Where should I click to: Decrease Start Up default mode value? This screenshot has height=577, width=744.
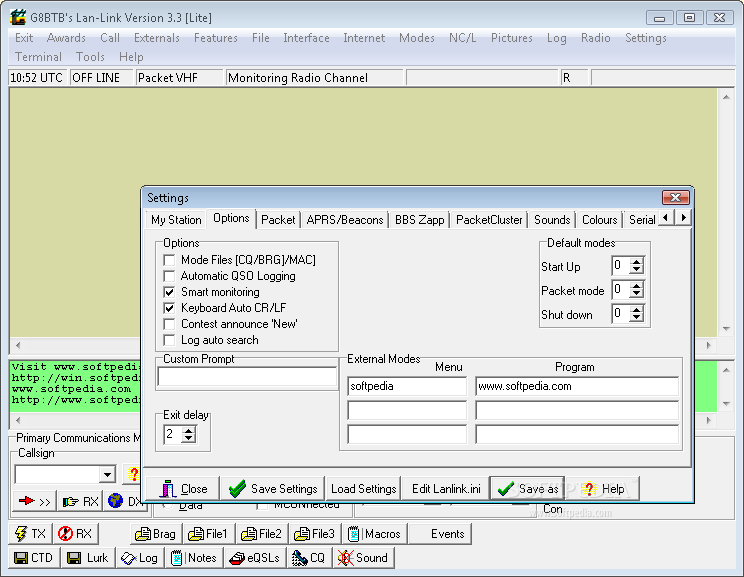pos(636,270)
